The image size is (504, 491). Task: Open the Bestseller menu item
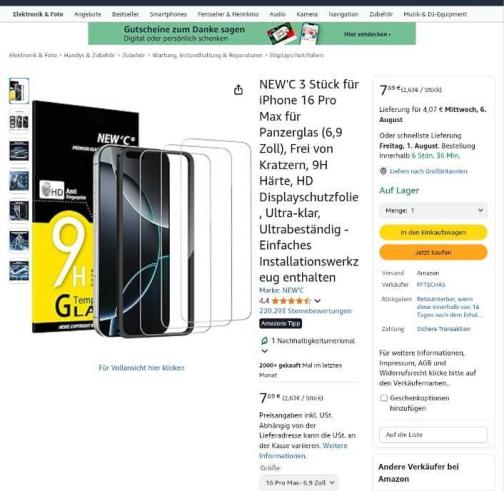click(125, 14)
